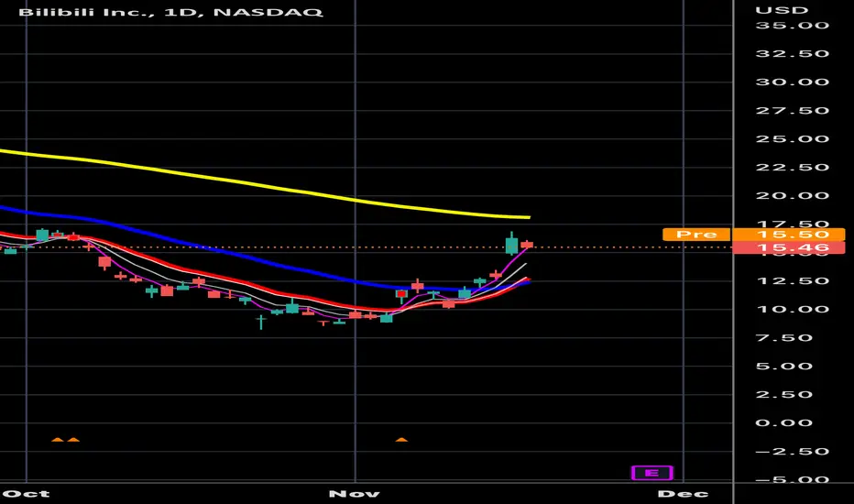Click the purple earnings E marker
Screen dimensions: 854x504
coord(651,473)
